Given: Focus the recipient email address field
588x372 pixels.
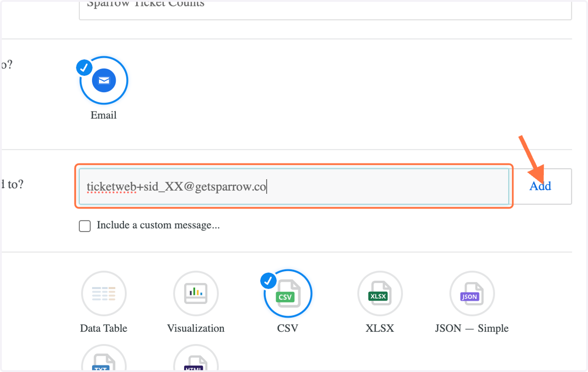Looking at the screenshot, I should [x=294, y=186].
